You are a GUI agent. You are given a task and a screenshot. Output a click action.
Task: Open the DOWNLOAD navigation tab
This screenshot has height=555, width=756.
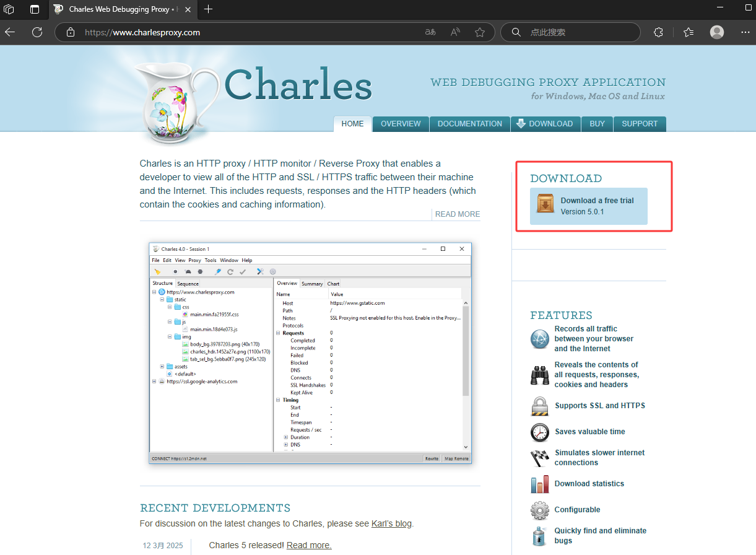coord(545,124)
